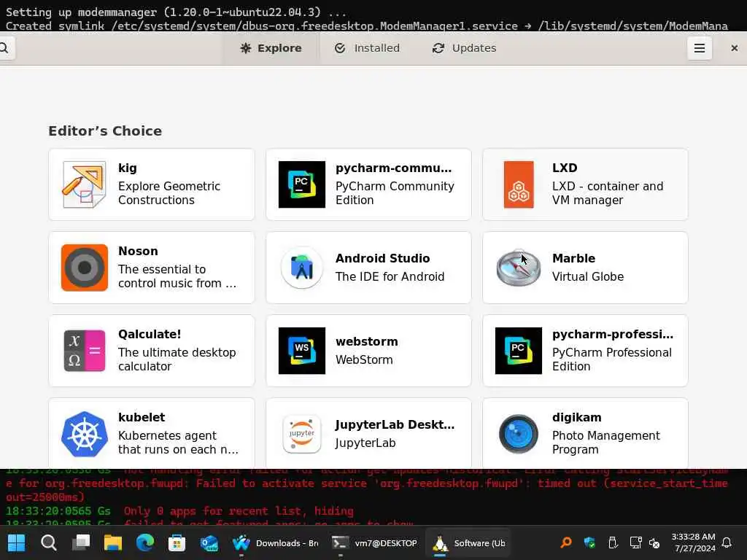The height and width of the screenshot is (560, 747).
Task: Click the 'Editor's Choice' heading
Action: pos(105,131)
